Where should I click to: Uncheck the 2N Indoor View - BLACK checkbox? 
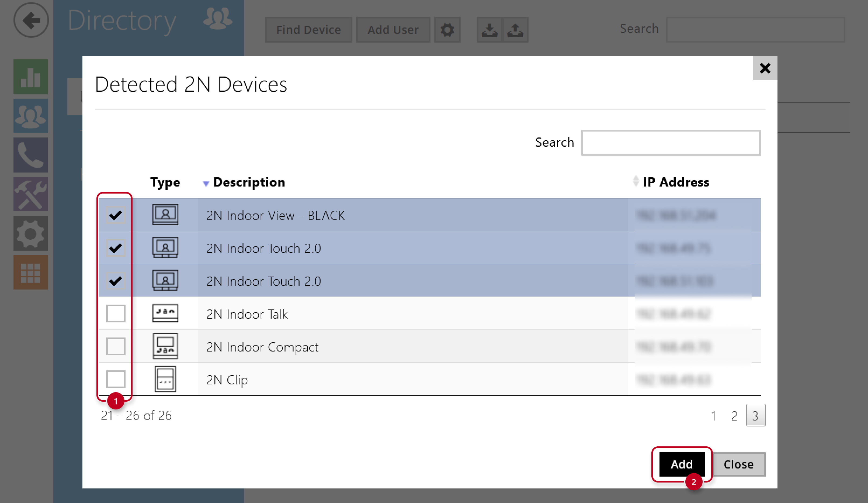click(x=115, y=215)
